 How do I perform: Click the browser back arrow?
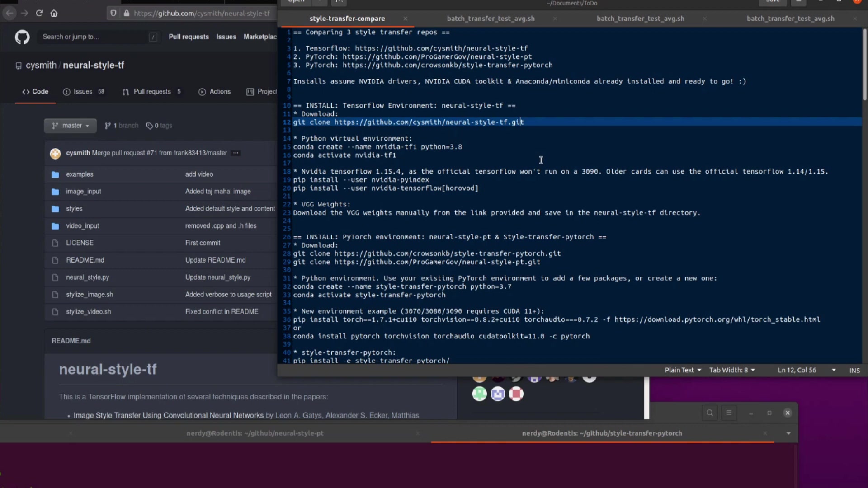coord(9,13)
